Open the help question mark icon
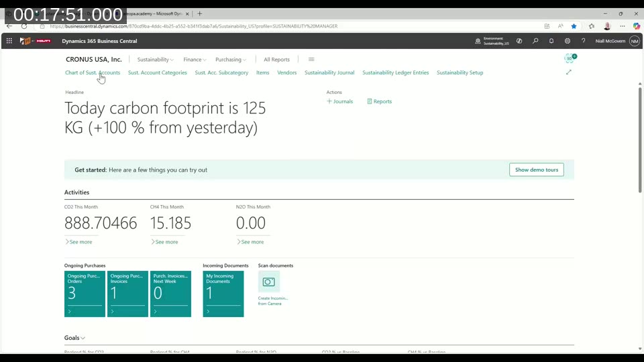This screenshot has width=644, height=362. coord(583,41)
